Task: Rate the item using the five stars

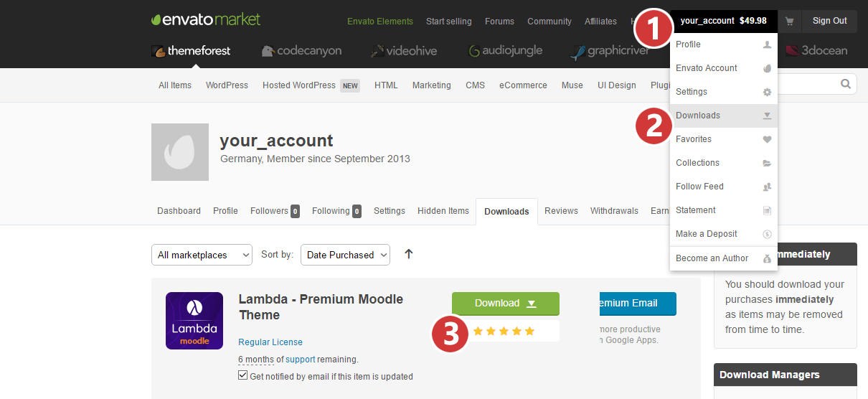Action: coord(504,331)
